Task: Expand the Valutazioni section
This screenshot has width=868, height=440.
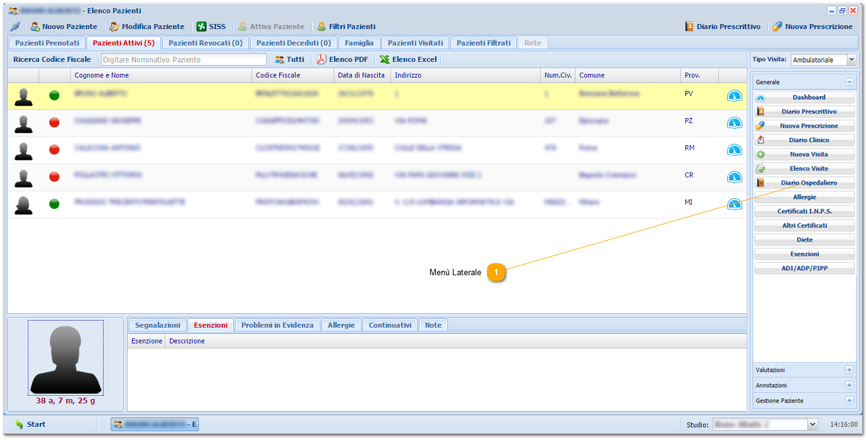Action: [849, 370]
